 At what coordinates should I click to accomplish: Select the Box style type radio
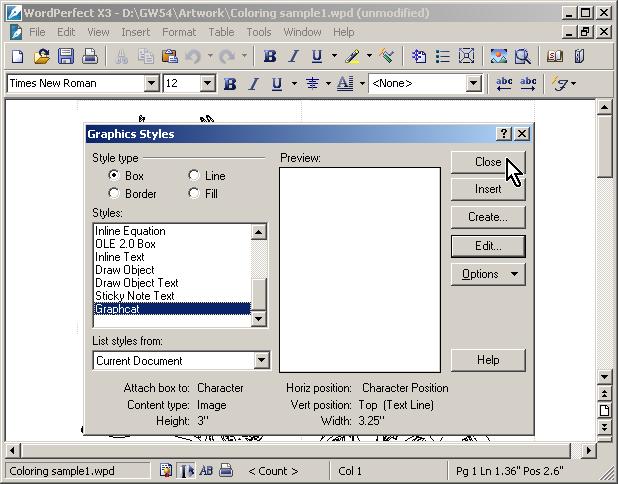click(114, 175)
